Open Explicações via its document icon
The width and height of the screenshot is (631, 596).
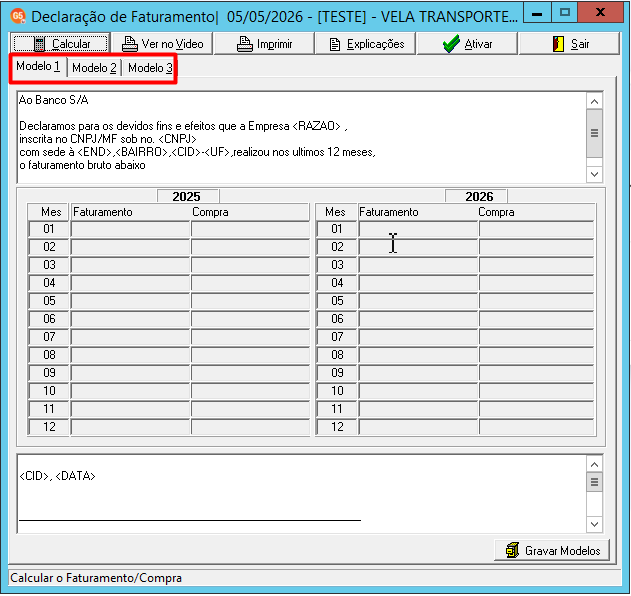[x=335, y=44]
